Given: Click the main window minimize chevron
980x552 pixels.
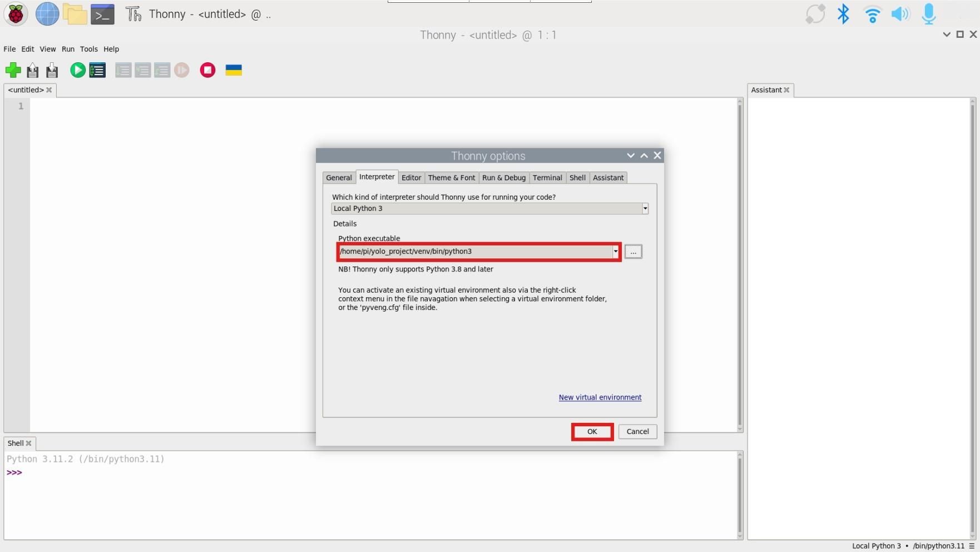Looking at the screenshot, I should pos(947,34).
